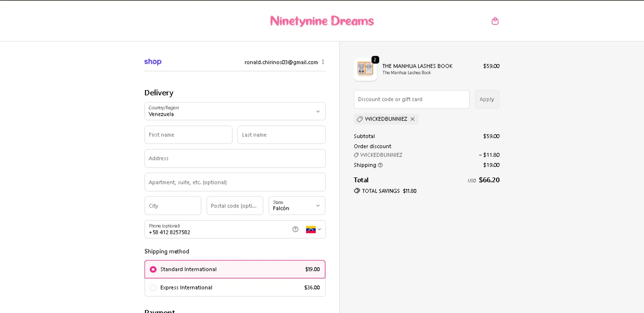
Task: Click the total savings tag icon
Action: click(x=357, y=191)
